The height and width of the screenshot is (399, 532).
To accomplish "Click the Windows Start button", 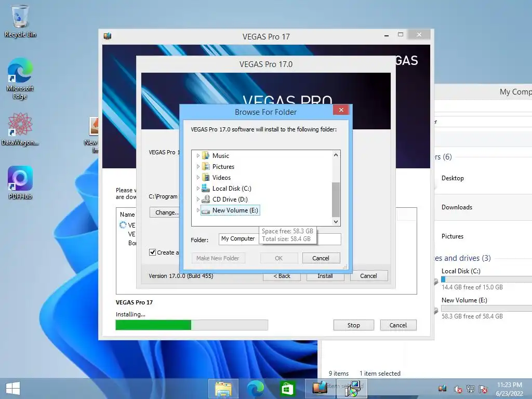I will pyautogui.click(x=13, y=389).
